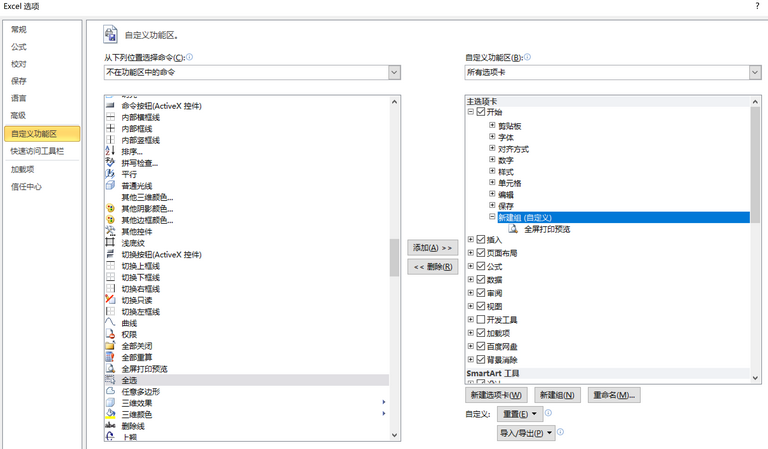Viewport: 768px width, 449px height.
Task: Open the 公式 options page in sidebar
Action: [19, 47]
